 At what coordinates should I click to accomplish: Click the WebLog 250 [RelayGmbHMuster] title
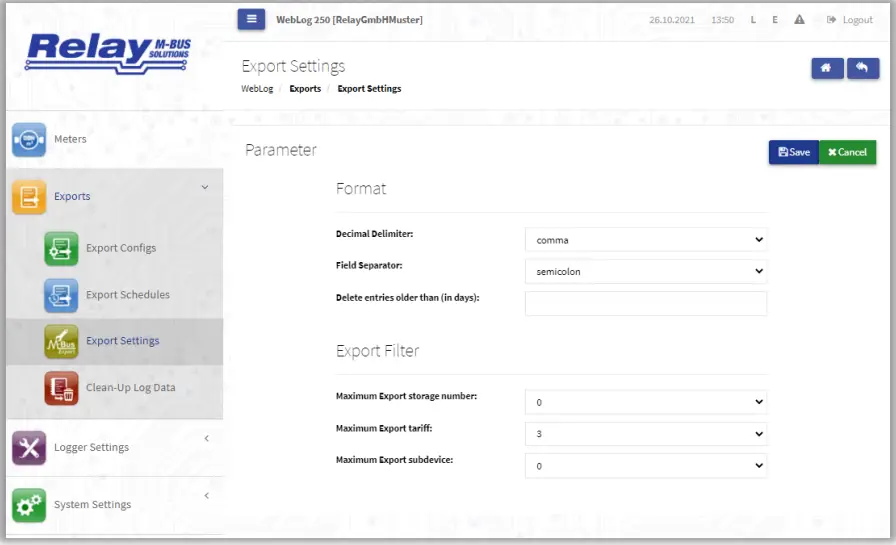click(349, 19)
